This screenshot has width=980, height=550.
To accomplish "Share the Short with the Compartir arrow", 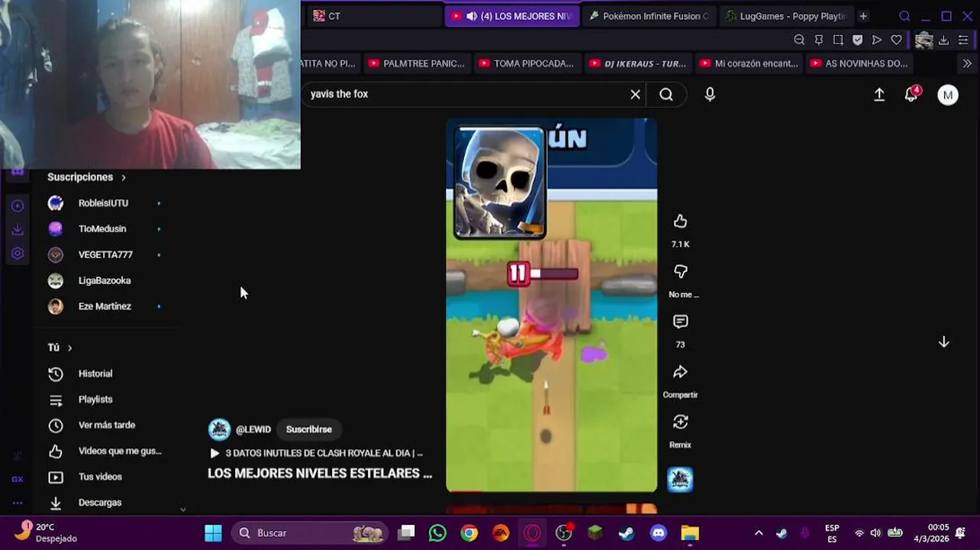I will click(680, 372).
